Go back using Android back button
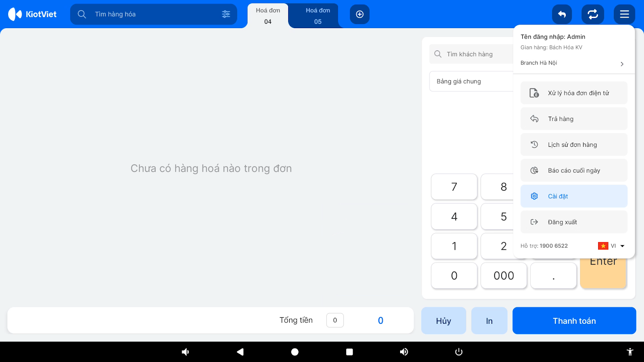The width and height of the screenshot is (644, 362). point(240,352)
